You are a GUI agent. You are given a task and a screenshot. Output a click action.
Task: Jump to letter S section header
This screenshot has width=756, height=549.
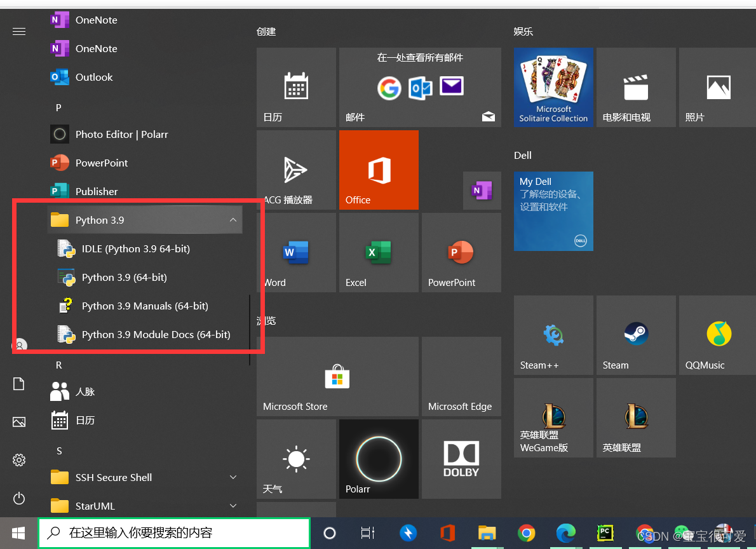click(59, 451)
